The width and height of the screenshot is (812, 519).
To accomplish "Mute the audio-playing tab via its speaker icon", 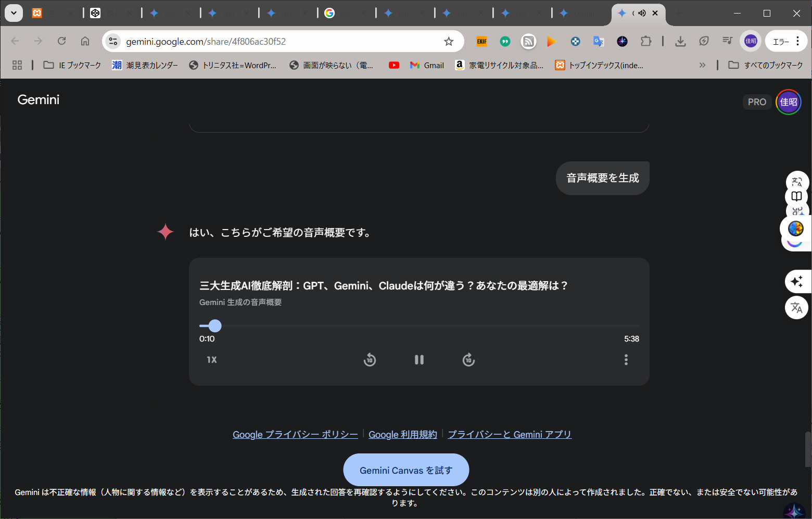I will tap(642, 13).
